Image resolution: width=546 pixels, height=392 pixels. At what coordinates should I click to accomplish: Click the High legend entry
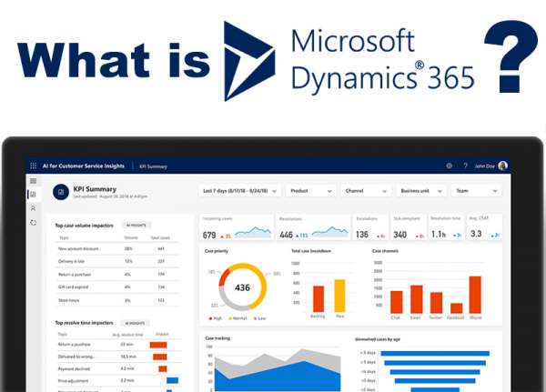(215, 318)
